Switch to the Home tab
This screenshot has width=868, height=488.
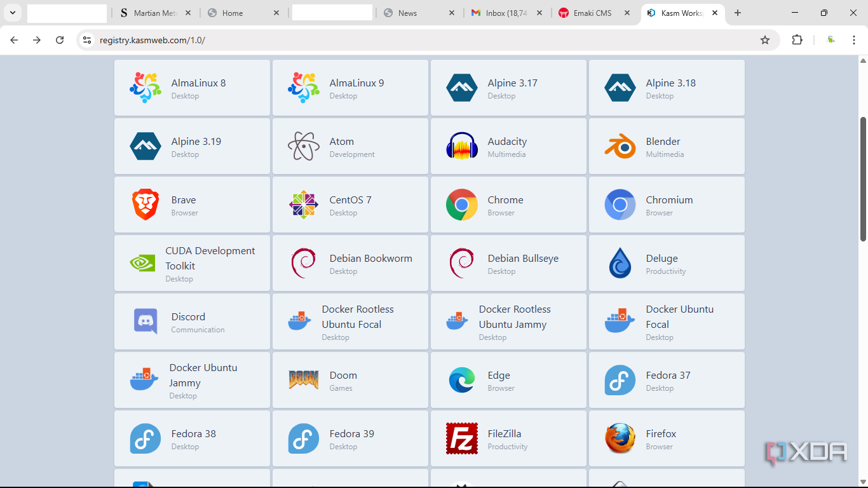(x=244, y=13)
